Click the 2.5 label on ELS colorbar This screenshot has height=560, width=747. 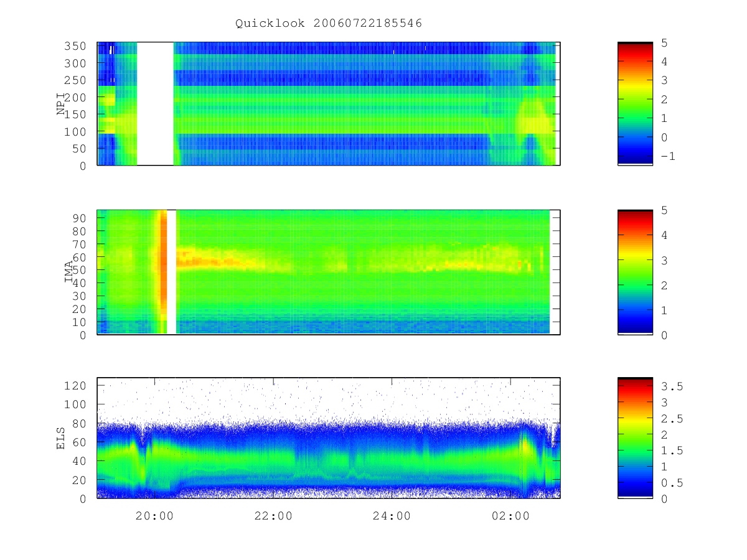[x=672, y=419]
